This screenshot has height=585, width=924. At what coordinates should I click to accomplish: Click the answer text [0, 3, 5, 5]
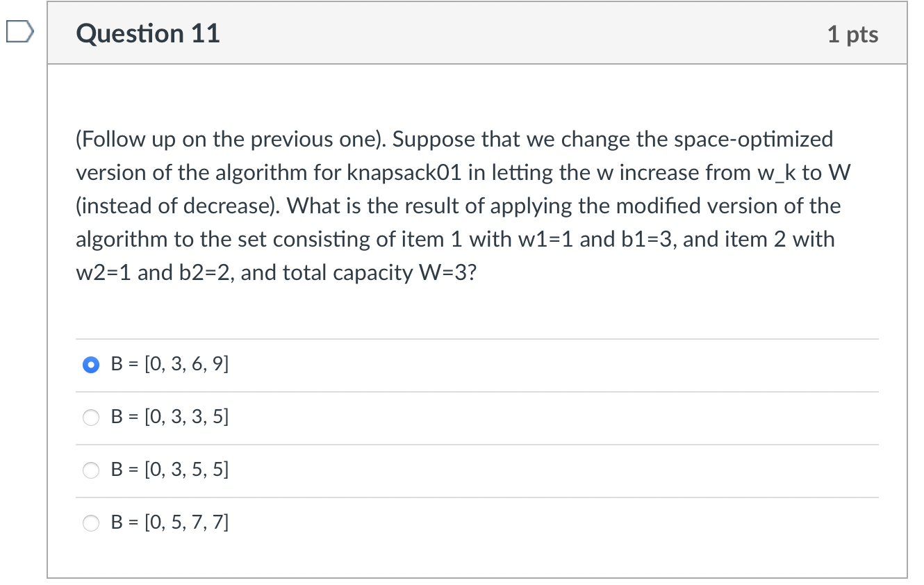coord(170,470)
